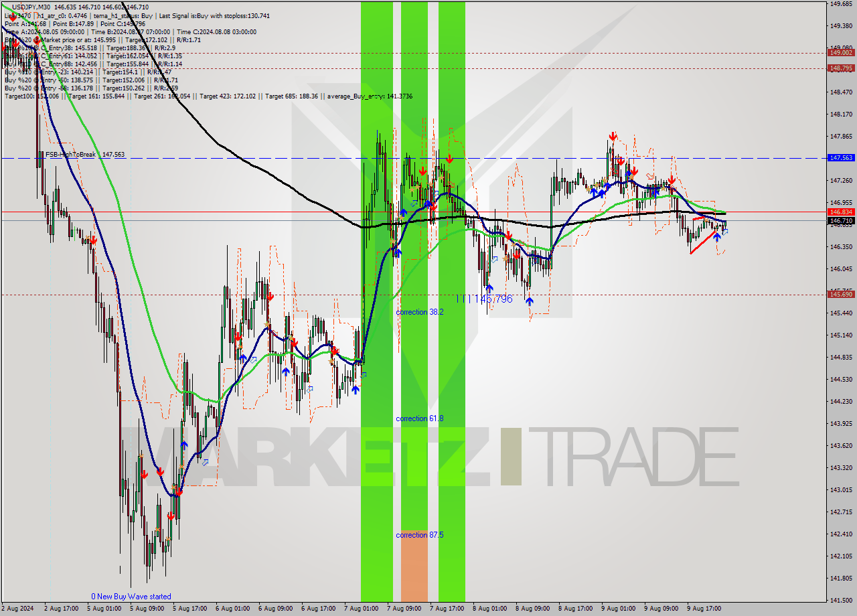The width and height of the screenshot is (857, 616).
Task: Click the 149.002 price level tag
Action: [x=841, y=52]
